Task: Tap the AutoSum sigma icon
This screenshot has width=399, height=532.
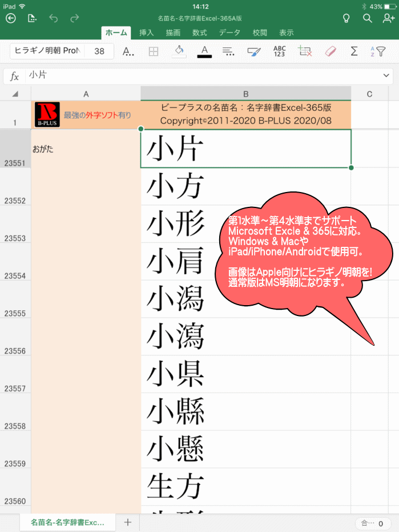Action: point(354,51)
